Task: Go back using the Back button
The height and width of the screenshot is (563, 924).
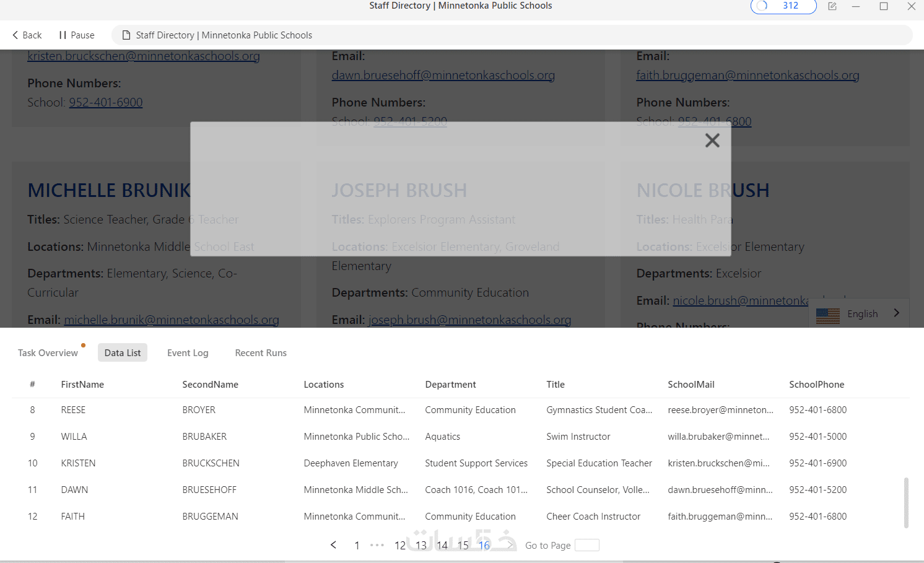Action: (x=27, y=35)
